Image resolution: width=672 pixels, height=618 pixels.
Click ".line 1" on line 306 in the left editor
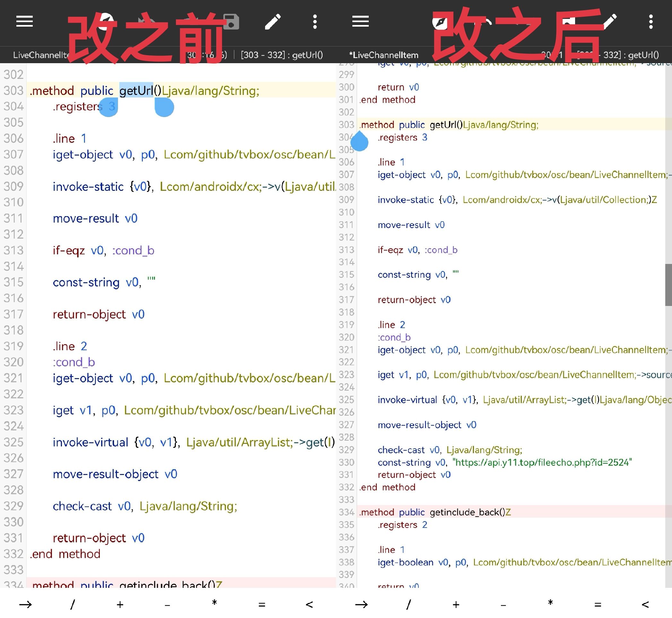pyautogui.click(x=70, y=139)
